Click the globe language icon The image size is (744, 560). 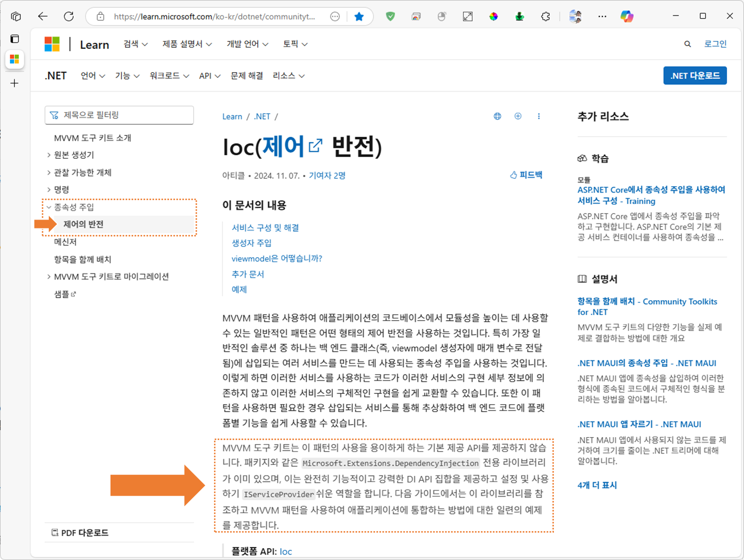497,116
